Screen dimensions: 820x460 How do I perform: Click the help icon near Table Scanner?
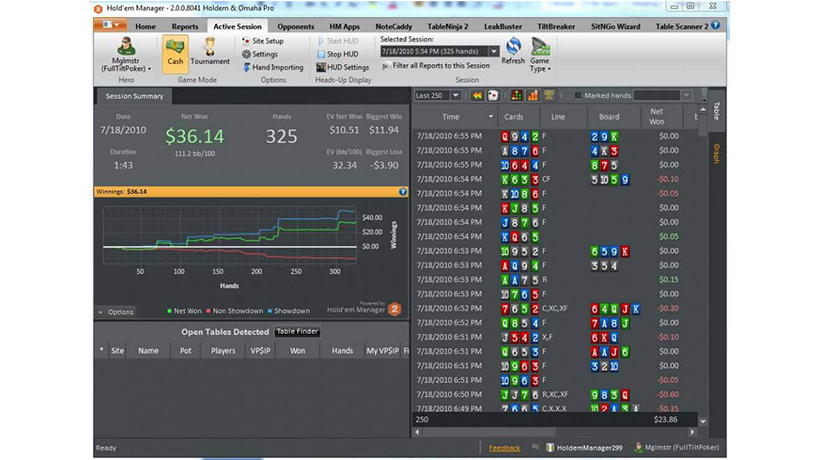pos(715,25)
